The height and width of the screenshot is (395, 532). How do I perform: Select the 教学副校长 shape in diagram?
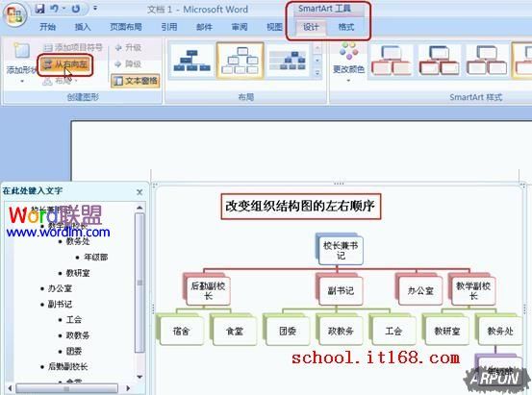coord(473,290)
